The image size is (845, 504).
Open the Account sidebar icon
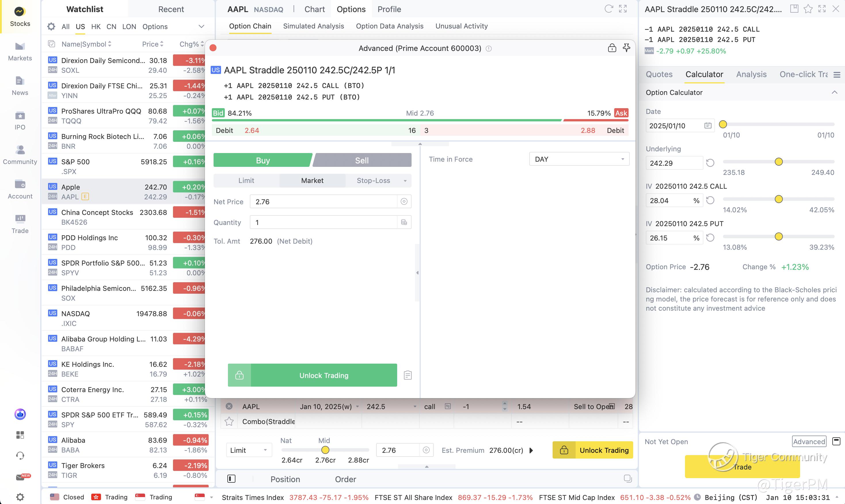(20, 190)
